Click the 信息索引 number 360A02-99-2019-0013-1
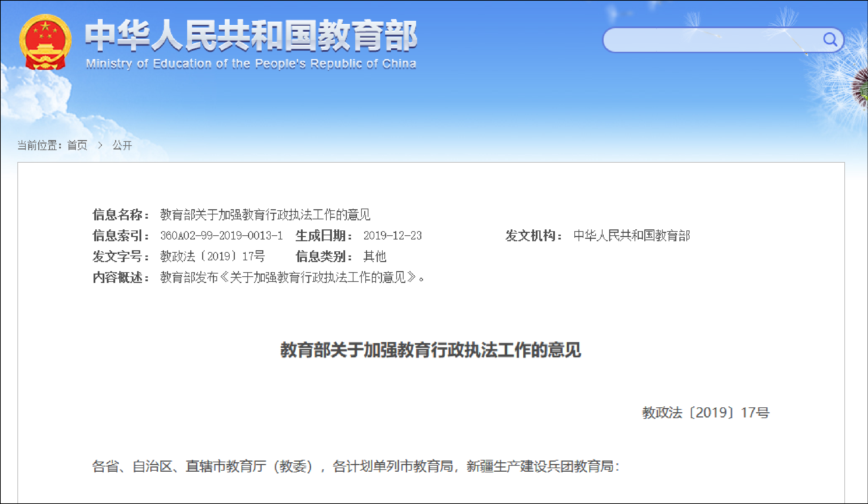868x504 pixels. [221, 236]
